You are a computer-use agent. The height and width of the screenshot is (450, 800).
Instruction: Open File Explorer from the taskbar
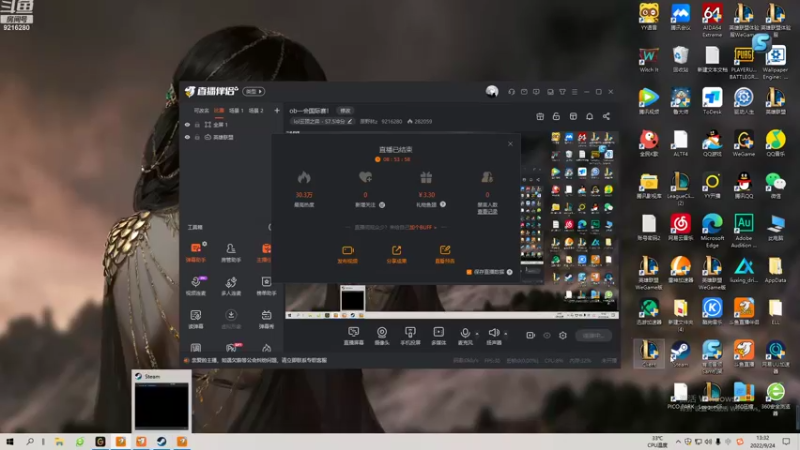click(59, 442)
